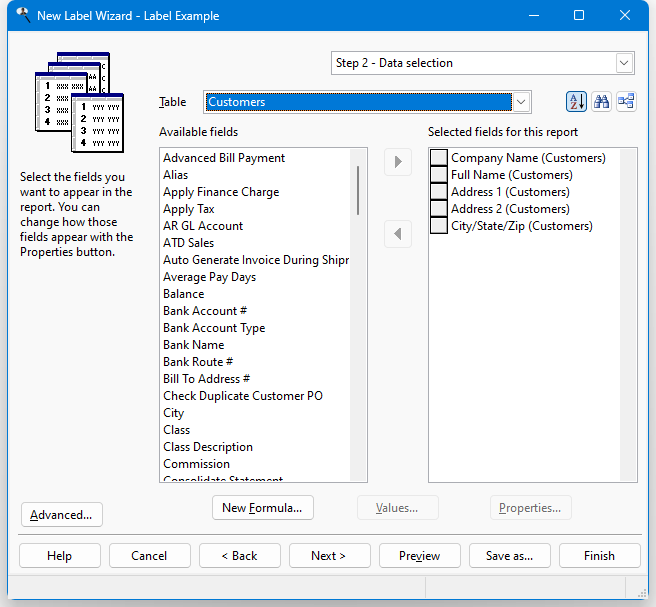Toggle alphabetical sort of fields icon
The image size is (656, 607).
(577, 102)
